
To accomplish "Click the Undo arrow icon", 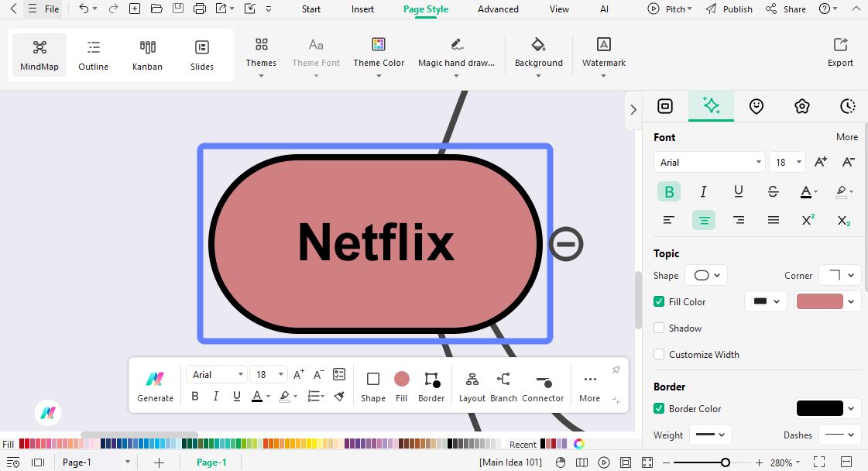I will (x=84, y=9).
